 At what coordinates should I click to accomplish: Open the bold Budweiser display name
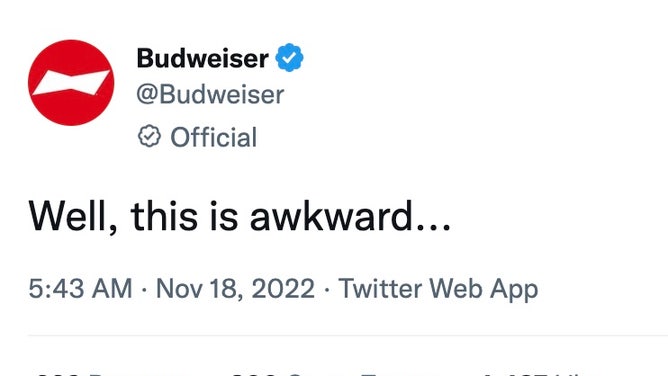tap(202, 58)
